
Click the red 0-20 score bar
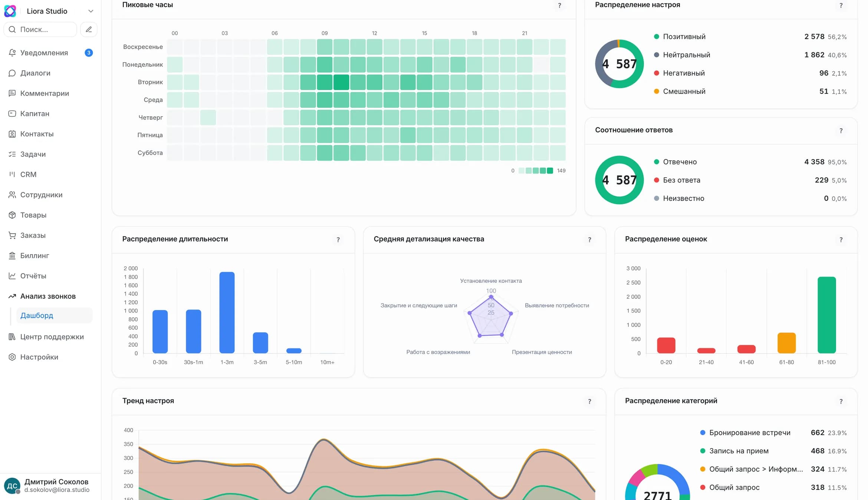tap(666, 345)
